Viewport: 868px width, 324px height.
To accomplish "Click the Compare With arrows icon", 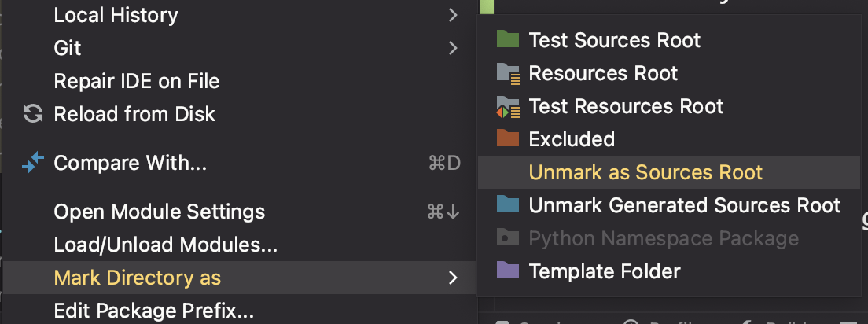I will click(33, 163).
